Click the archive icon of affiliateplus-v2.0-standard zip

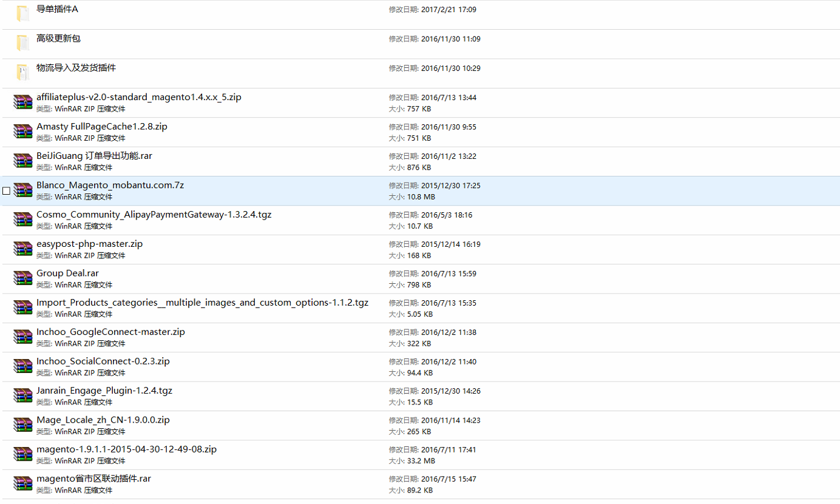22,102
